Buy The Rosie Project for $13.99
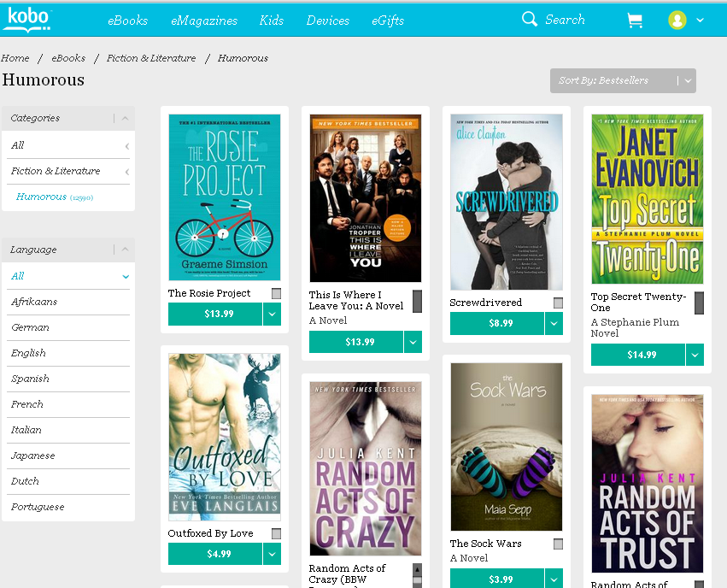Viewport: 727px width, 588px height. coord(215,314)
